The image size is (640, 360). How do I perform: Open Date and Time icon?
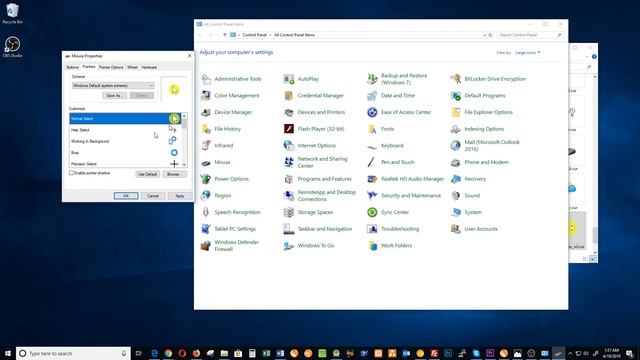tap(372, 96)
